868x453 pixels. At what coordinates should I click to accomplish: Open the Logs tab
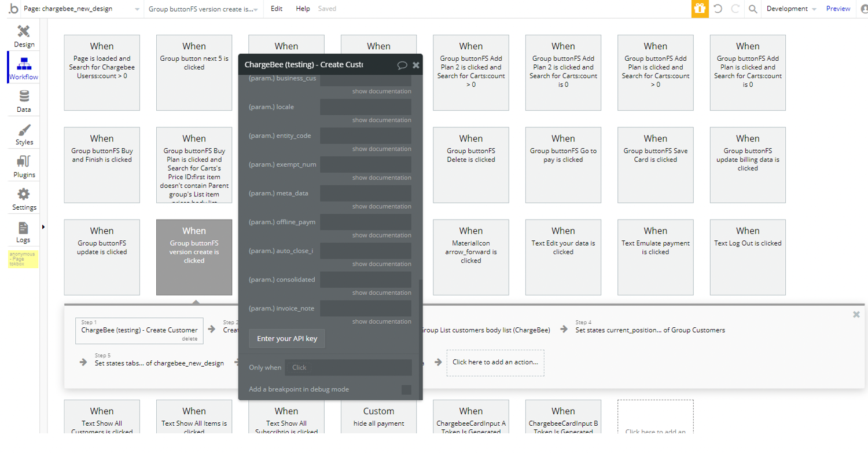[24, 231]
